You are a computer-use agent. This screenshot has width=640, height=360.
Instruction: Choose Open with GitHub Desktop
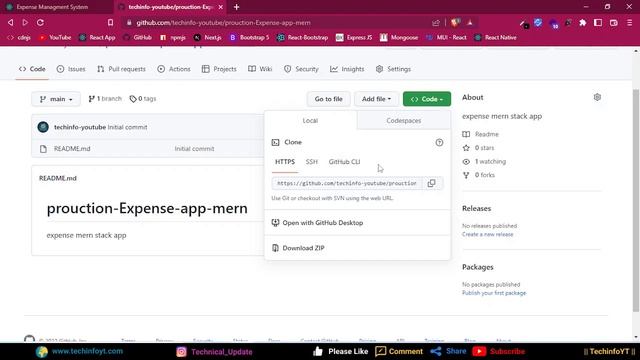point(358,223)
